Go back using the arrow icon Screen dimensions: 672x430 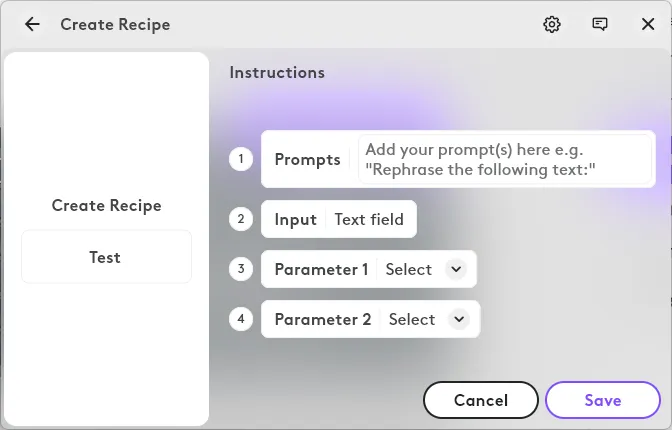[33, 24]
